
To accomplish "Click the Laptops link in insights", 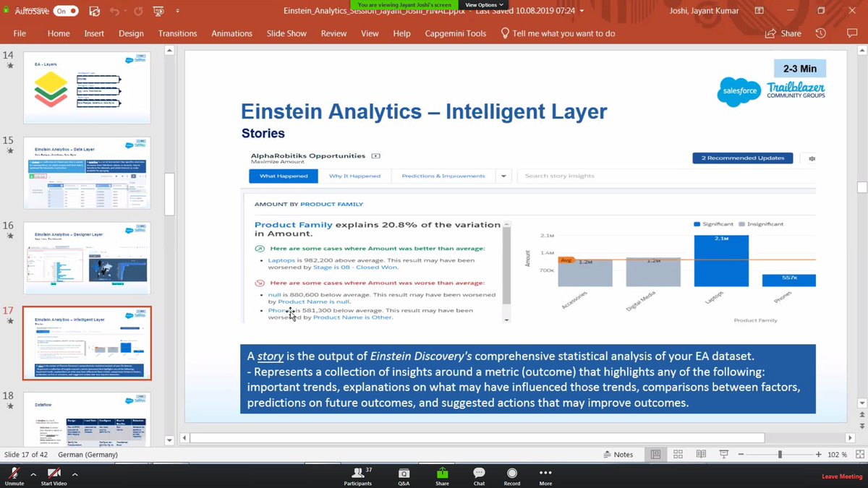I will [x=281, y=260].
